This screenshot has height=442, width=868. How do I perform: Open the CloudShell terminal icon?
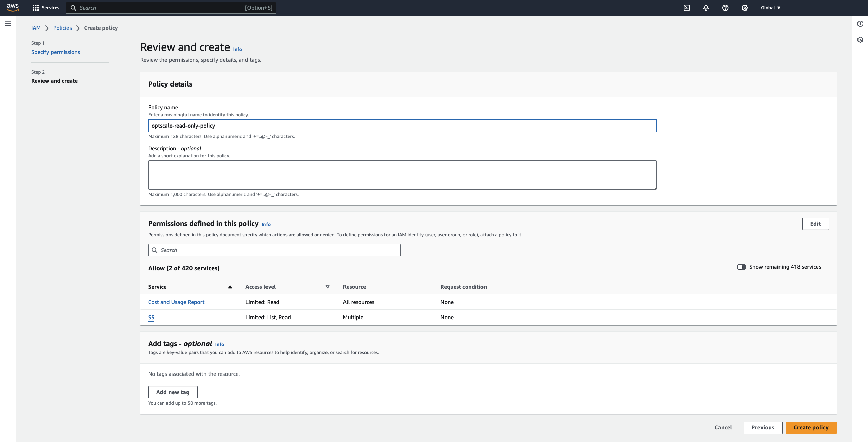click(x=687, y=8)
